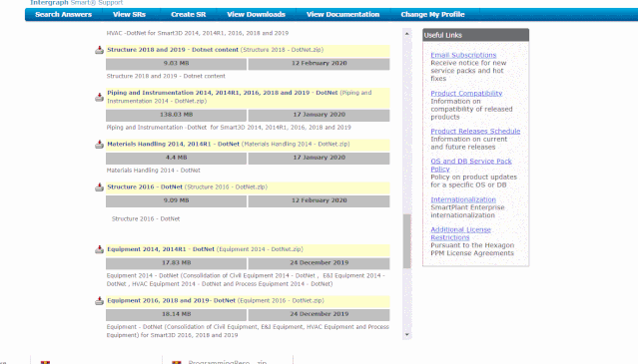Open Piping and Instrumentation 2014 DotNet download link
638x364 pixels.
tap(223, 93)
